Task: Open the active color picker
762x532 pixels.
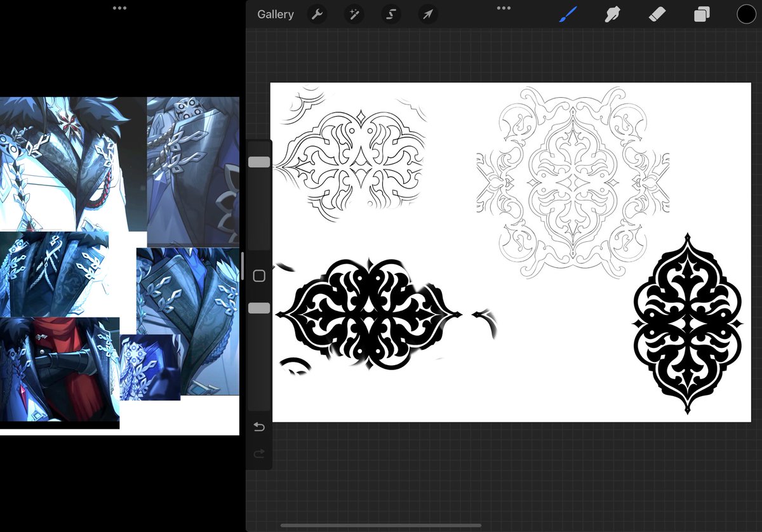Action: (746, 14)
